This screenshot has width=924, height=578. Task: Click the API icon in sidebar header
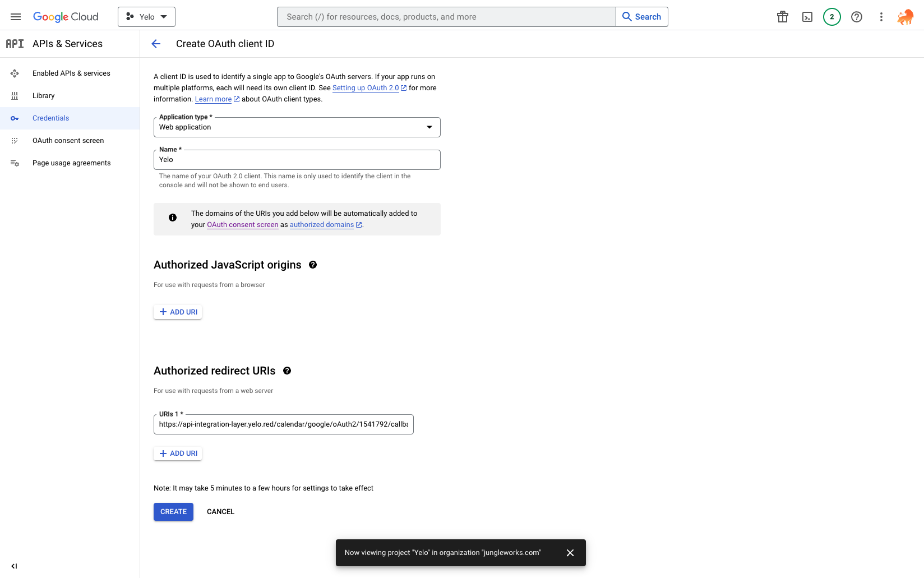[15, 44]
